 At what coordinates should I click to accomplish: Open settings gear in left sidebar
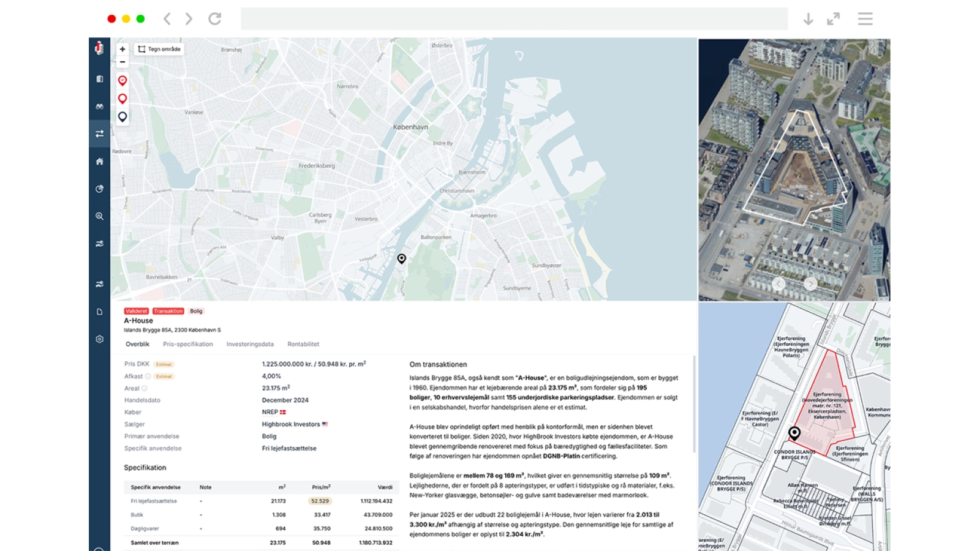click(x=99, y=339)
